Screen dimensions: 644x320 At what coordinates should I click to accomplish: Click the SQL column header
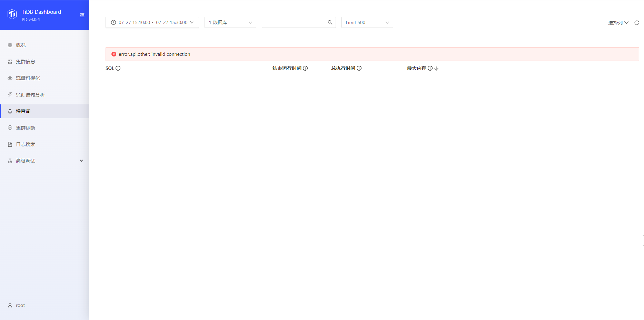coord(110,68)
